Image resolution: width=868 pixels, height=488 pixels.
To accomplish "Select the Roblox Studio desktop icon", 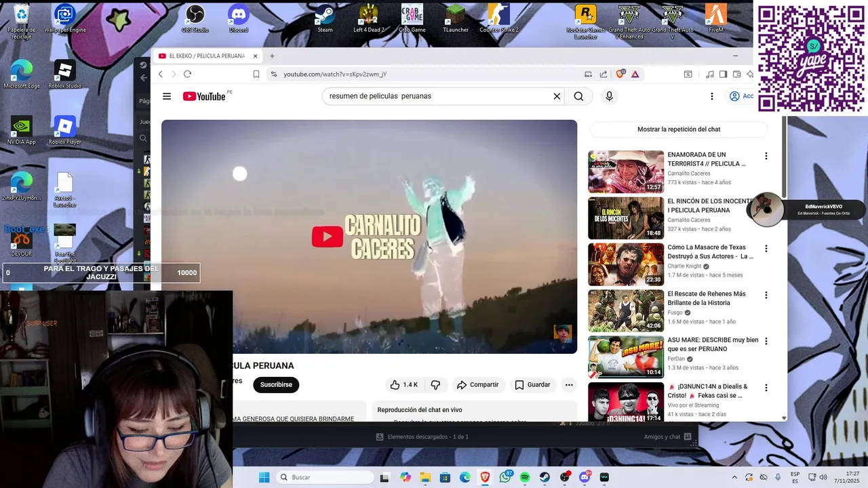I will tap(65, 75).
